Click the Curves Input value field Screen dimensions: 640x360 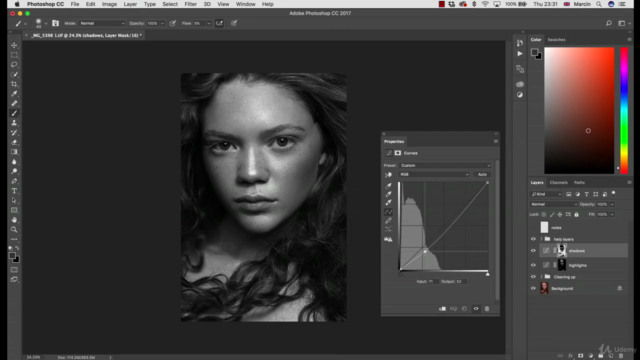[432, 282]
